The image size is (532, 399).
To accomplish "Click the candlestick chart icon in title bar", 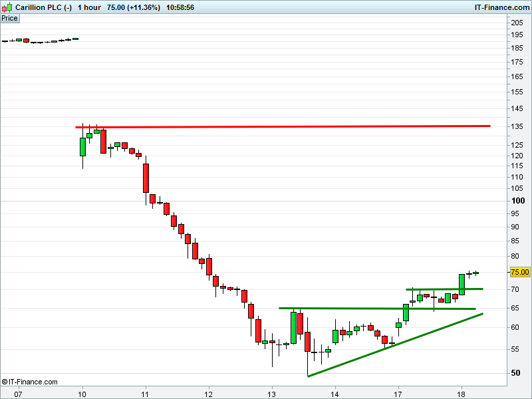I will (7, 7).
